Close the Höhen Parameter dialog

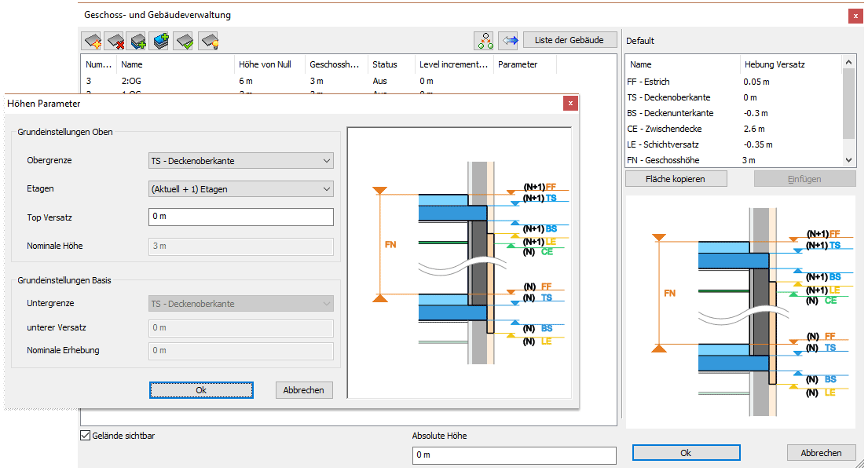pyautogui.click(x=570, y=104)
